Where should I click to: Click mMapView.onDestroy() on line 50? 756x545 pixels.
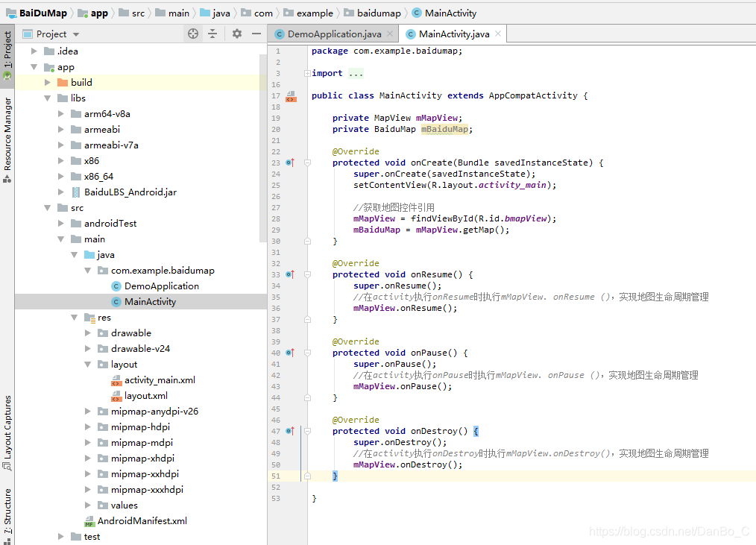click(x=407, y=464)
